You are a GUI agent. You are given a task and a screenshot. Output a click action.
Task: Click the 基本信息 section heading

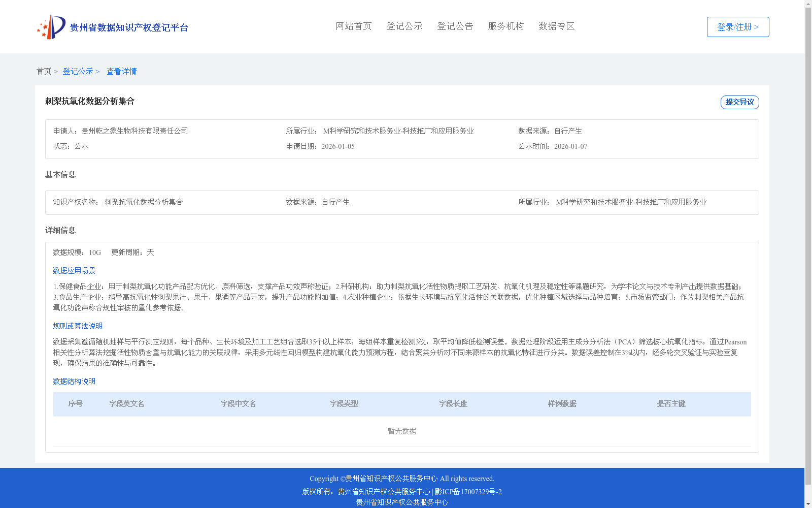click(60, 175)
